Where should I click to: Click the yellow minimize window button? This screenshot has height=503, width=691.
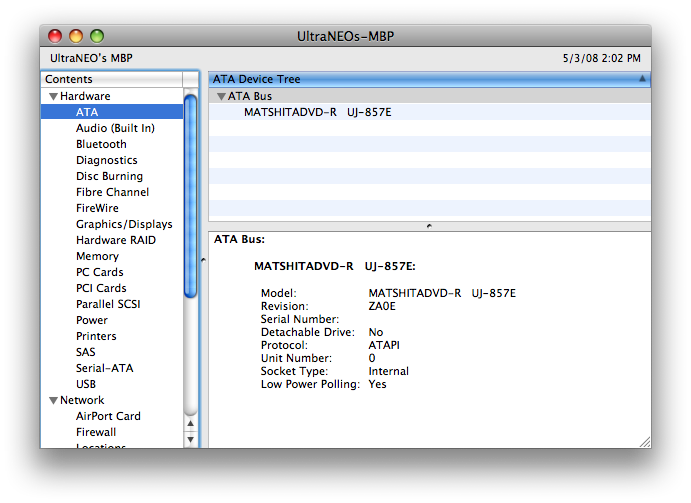coord(76,36)
